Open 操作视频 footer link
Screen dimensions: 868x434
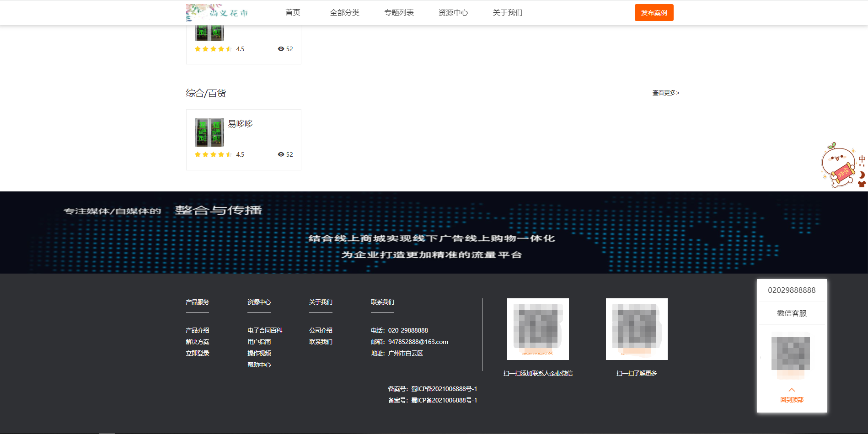259,353
